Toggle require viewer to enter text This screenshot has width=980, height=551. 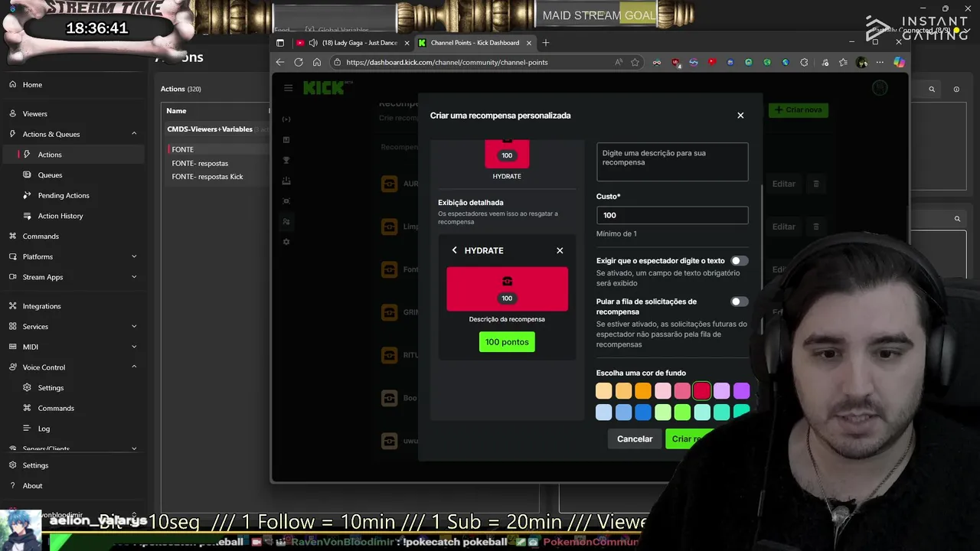tap(739, 261)
